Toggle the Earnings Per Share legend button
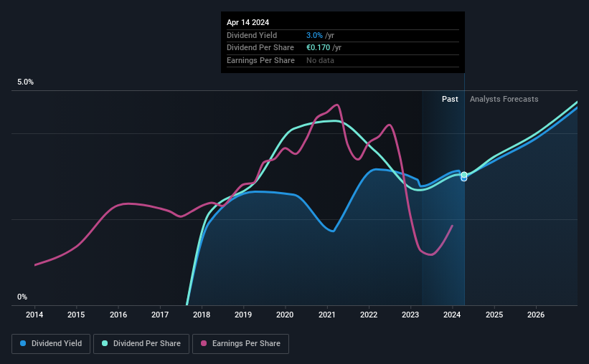The image size is (589, 364). tap(240, 344)
